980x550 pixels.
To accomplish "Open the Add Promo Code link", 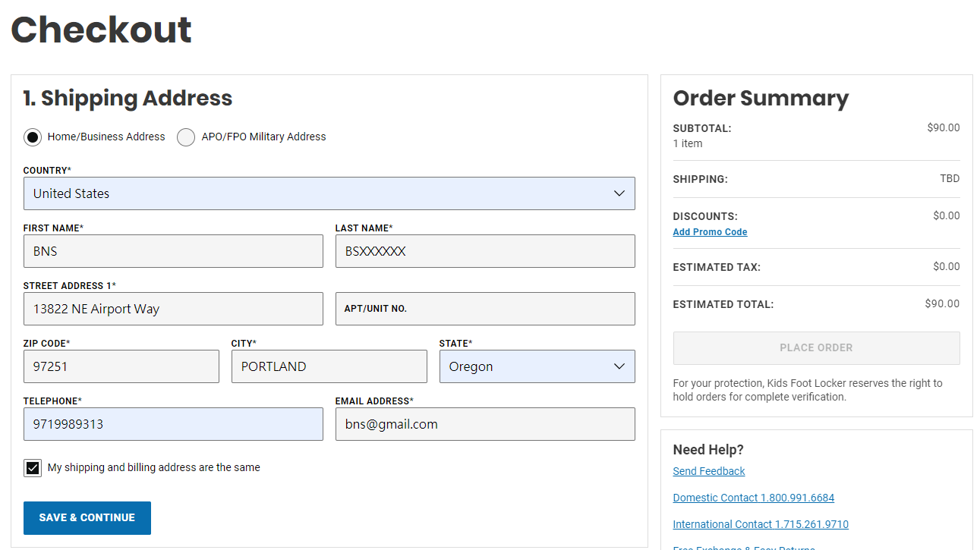I will pos(710,232).
